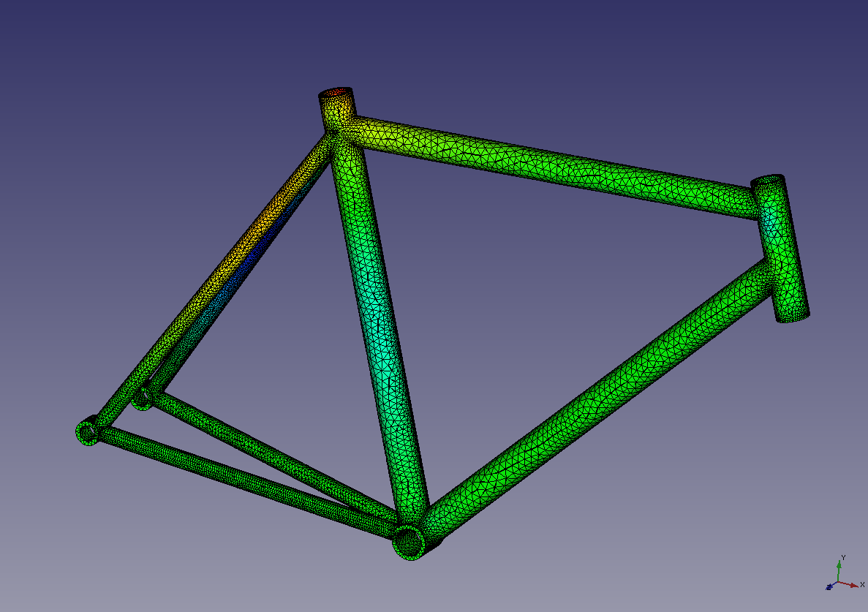Select the near rear dropout ring
This screenshot has height=612, width=868.
tap(88, 431)
